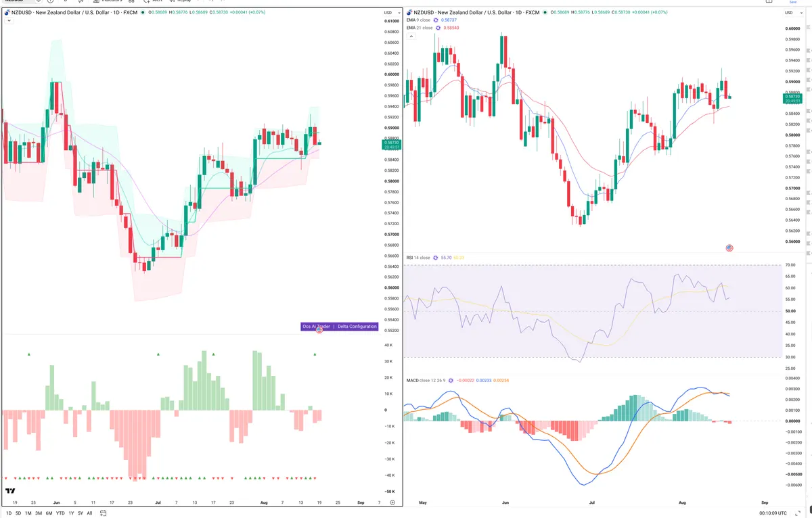Screen dimensions: 812x518
Task: Click the TradingView logo in left chart
Action: click(11, 492)
